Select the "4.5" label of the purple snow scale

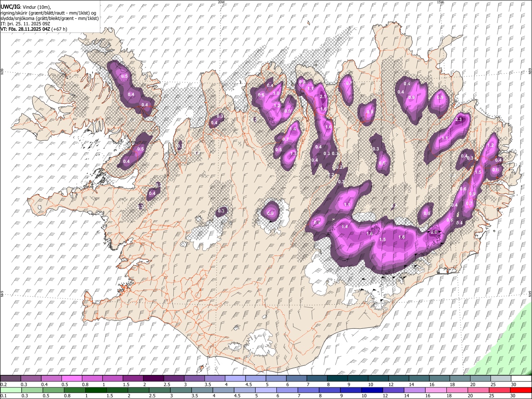coord(249,384)
